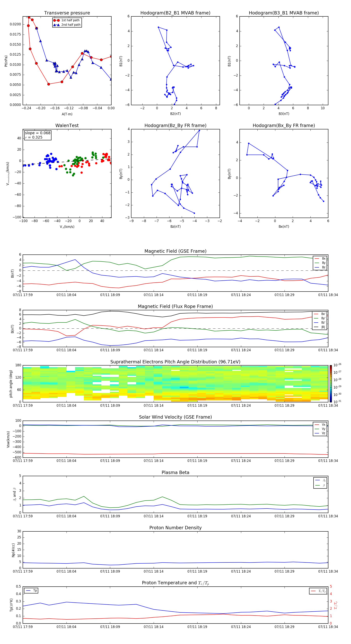351x644 pixels.
Task: Select By' in the Flux Rope Frame legend
Action: (320, 318)
